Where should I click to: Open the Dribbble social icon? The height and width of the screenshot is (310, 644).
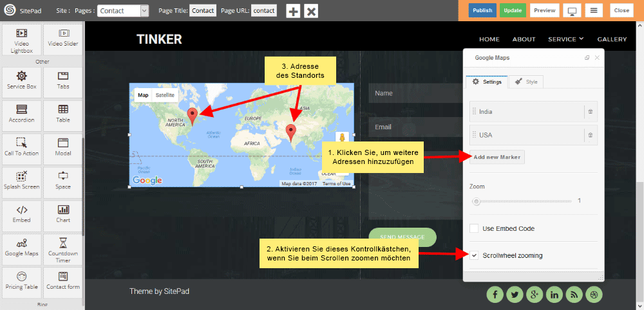[594, 294]
